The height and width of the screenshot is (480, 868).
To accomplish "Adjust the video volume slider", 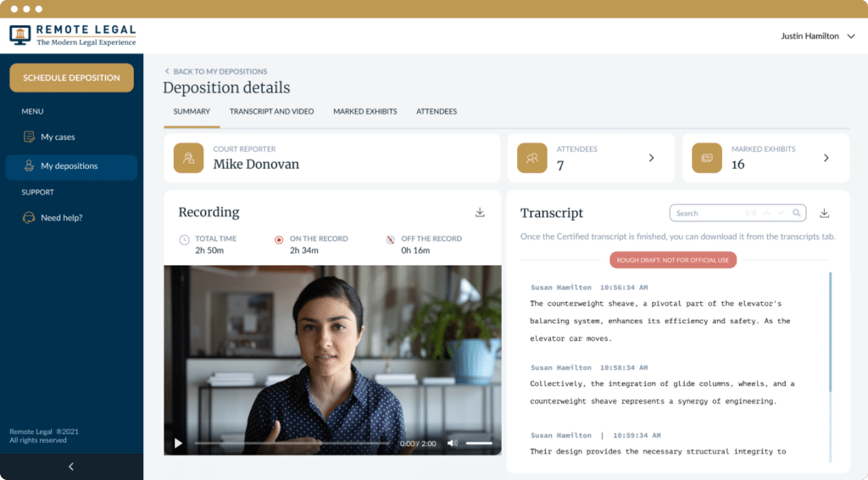I will [x=479, y=443].
